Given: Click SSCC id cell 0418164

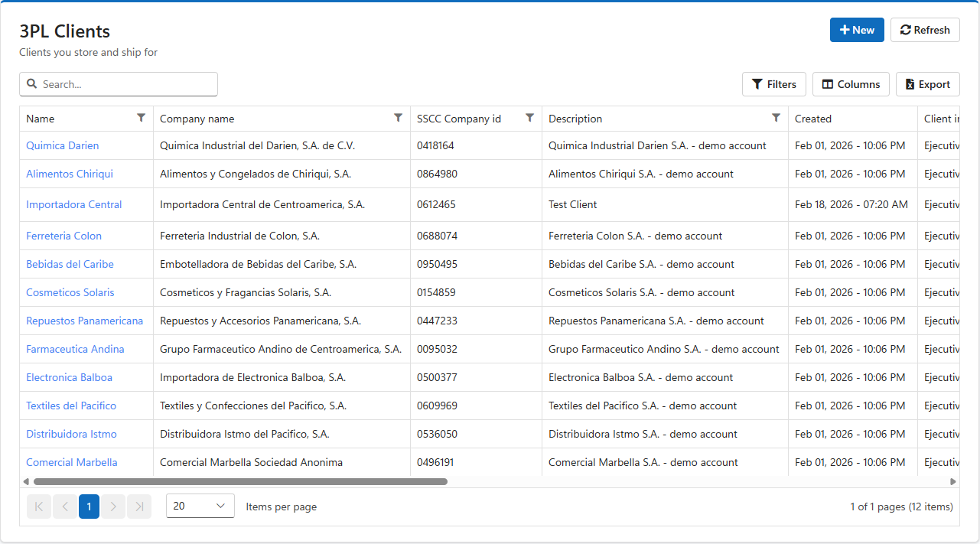Looking at the screenshot, I should 476,145.
